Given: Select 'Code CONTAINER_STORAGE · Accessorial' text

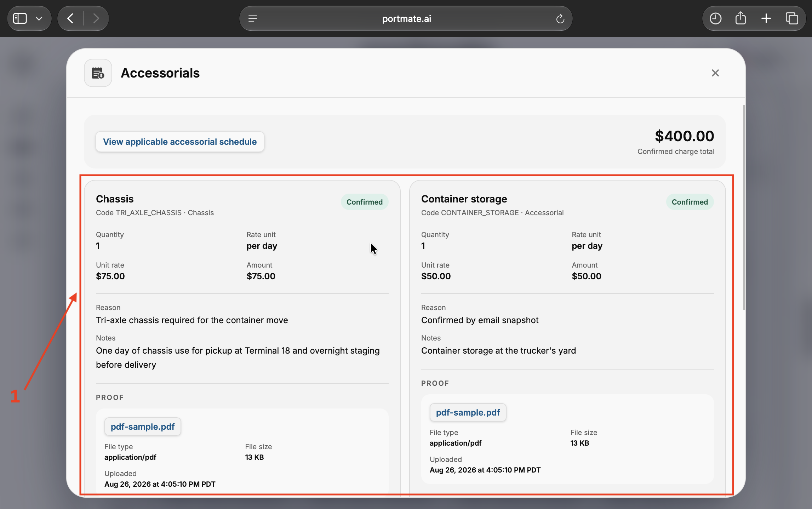Looking at the screenshot, I should (x=492, y=212).
